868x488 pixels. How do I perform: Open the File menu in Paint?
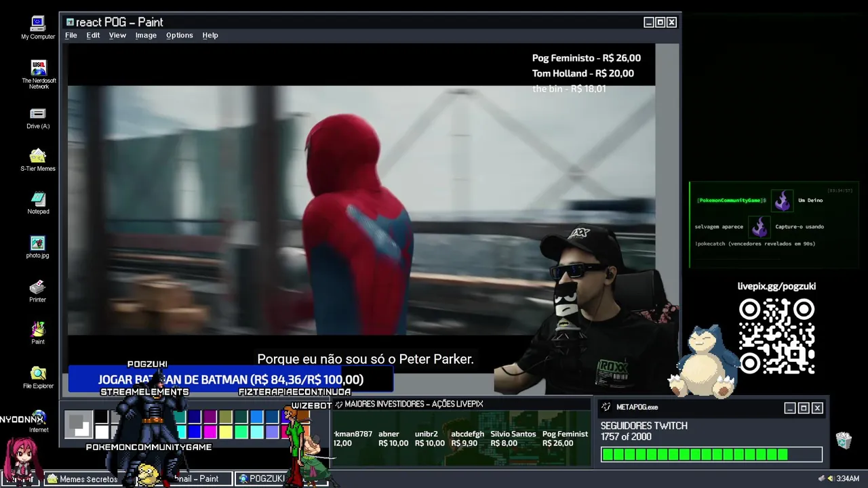(x=71, y=35)
